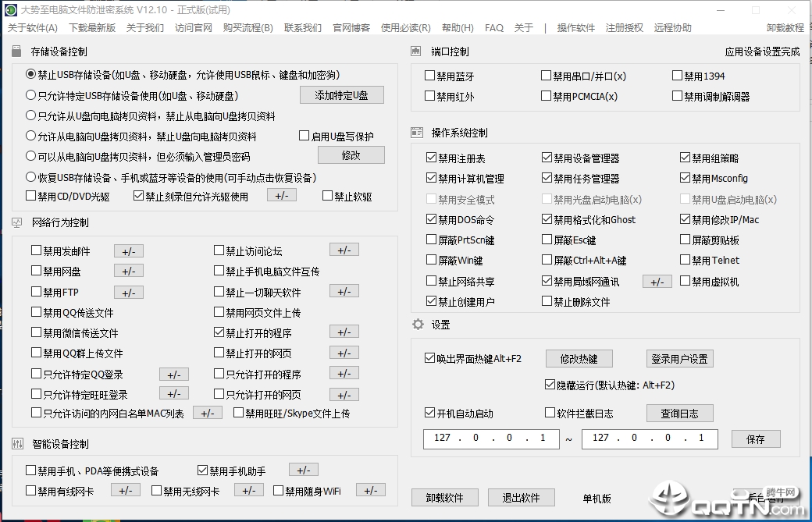The height and width of the screenshot is (522, 812).
Task: Expand the +/- list beside 禁用局域网通讯
Action: 657,281
